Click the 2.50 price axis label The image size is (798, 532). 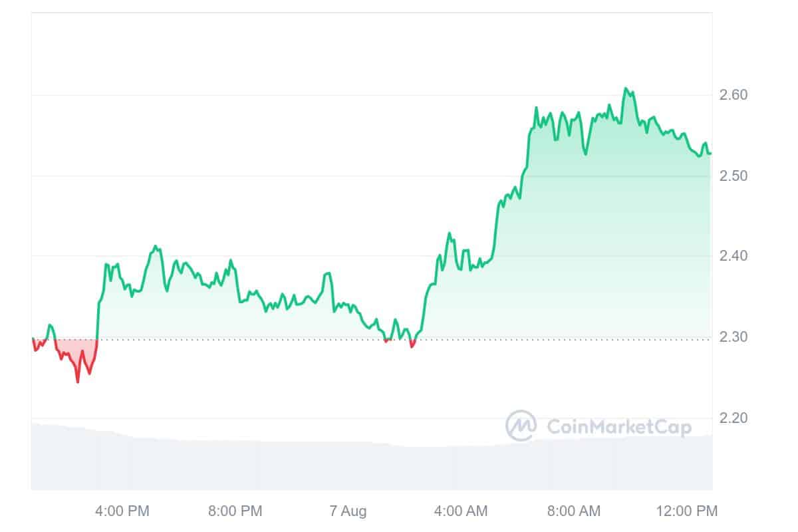(733, 176)
